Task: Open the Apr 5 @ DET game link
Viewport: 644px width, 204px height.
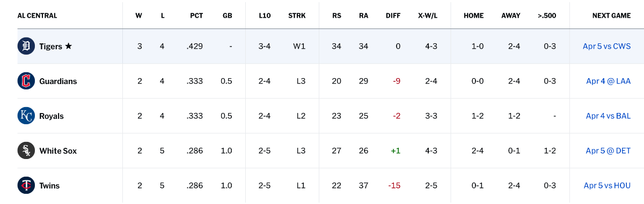Action: pos(608,151)
